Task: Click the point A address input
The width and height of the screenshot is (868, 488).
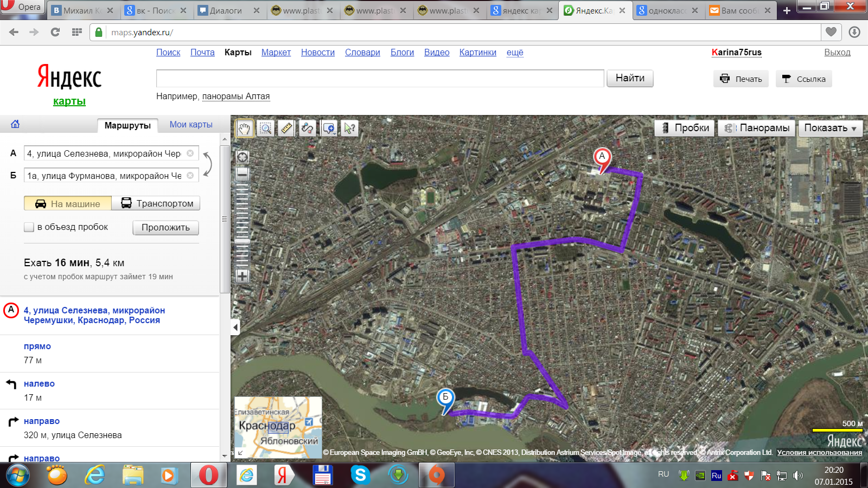Action: tap(111, 153)
